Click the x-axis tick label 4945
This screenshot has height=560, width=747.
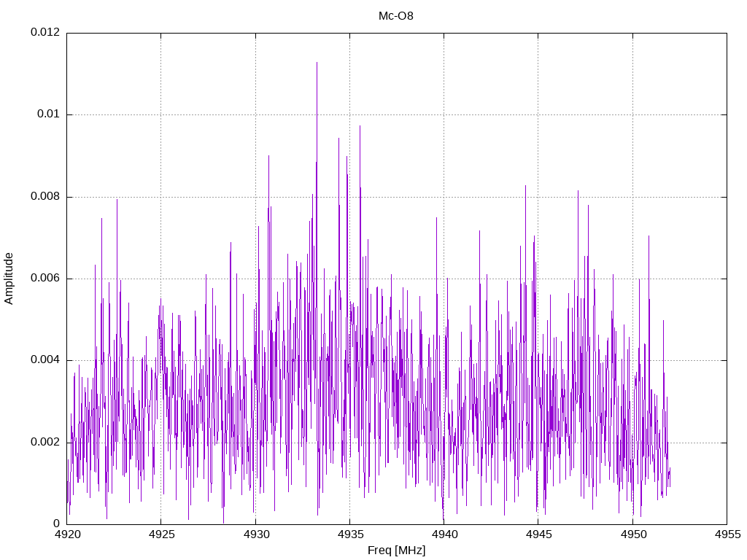tap(539, 534)
